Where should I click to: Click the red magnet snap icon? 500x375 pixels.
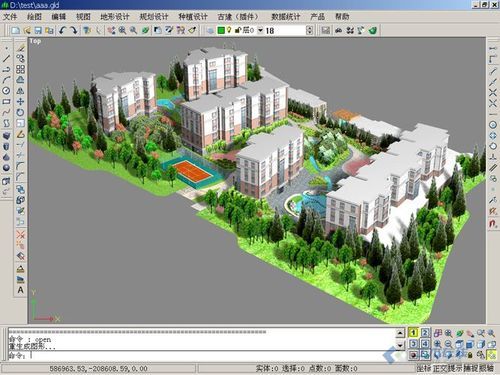[x=493, y=223]
